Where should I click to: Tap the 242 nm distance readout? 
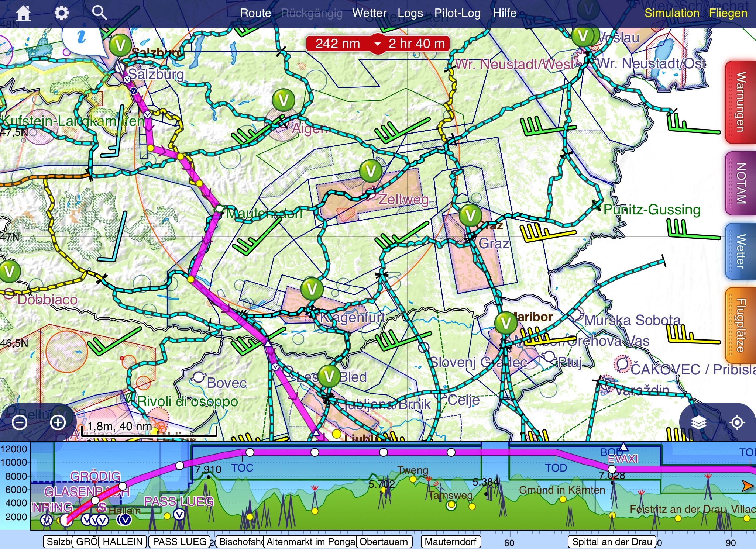pos(337,44)
